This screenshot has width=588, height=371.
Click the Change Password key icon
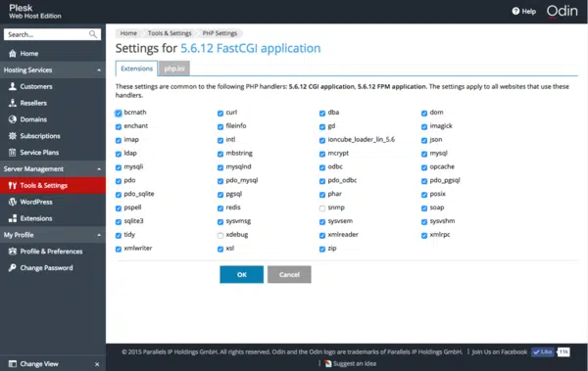point(13,268)
